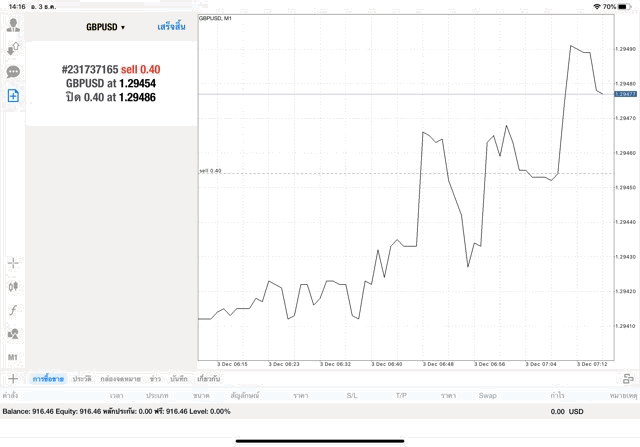Open the indicators f icon
The width and height of the screenshot is (640, 447).
13,310
